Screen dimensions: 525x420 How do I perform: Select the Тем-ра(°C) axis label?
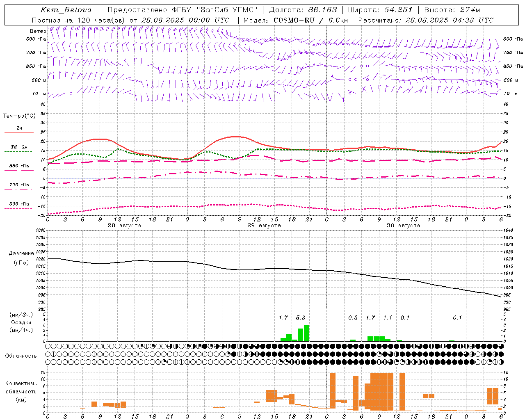[19, 116]
